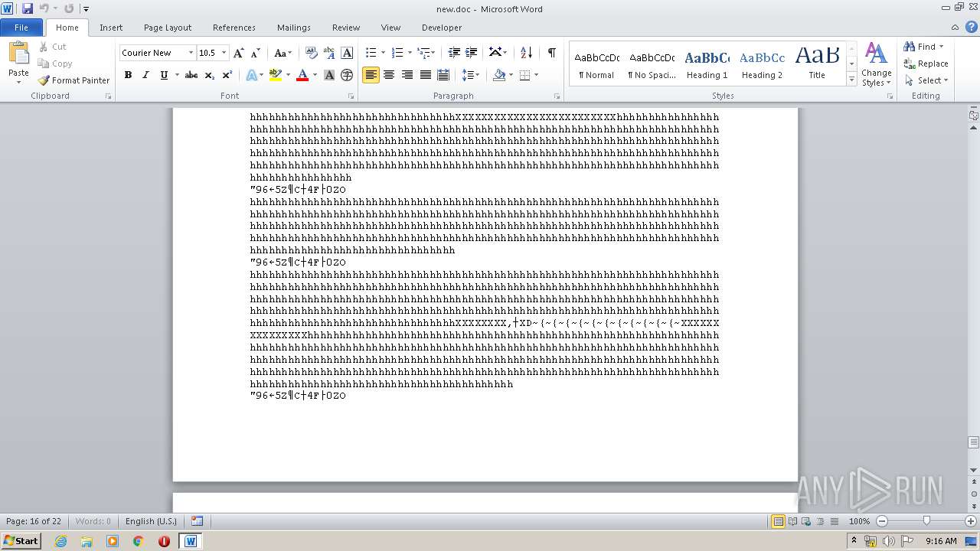Open the Highlight Color dropdown arrow

pyautogui.click(x=289, y=75)
